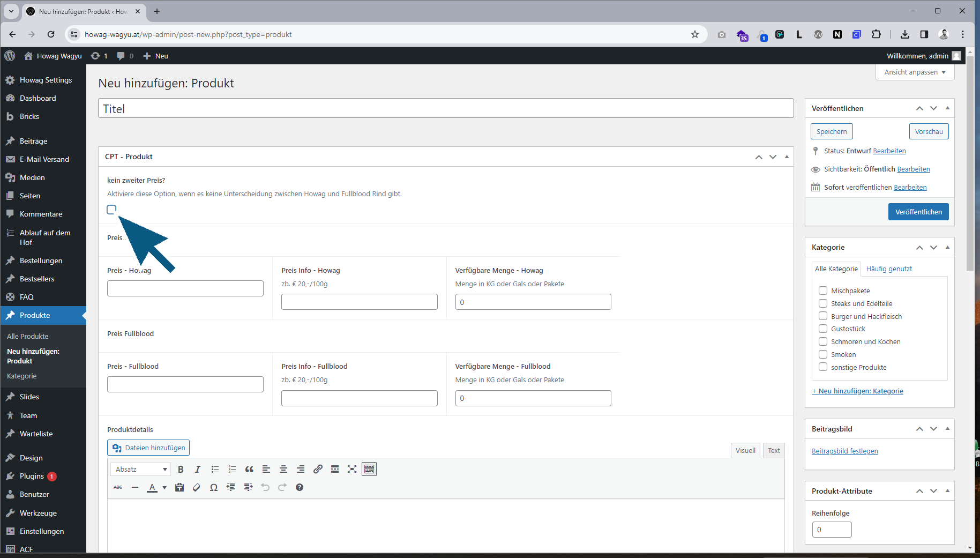Toggle fullscreen editor mode icon
Image resolution: width=980 pixels, height=558 pixels.
pyautogui.click(x=352, y=469)
